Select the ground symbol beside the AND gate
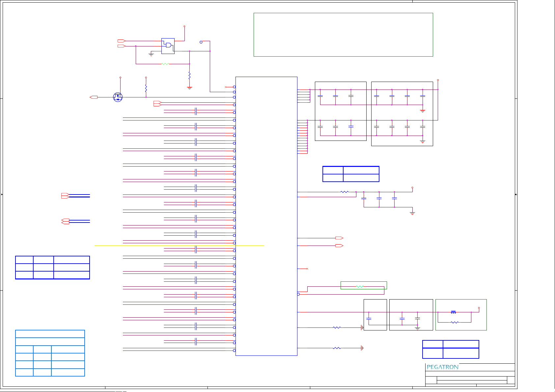555x392 pixels. [151, 54]
